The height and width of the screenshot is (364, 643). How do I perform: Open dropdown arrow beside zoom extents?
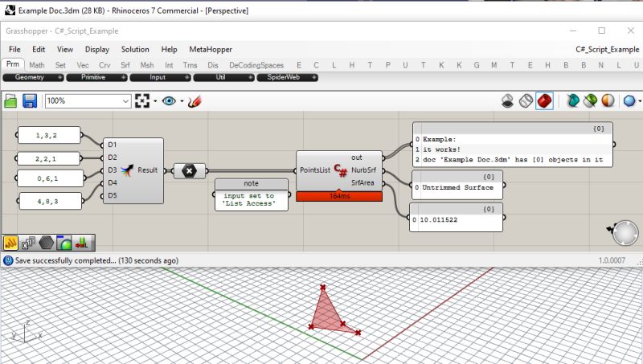point(155,101)
